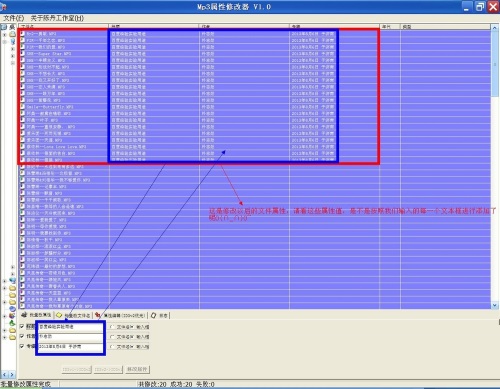
Task: Select the Super Star MP3 file row icon
Action: 23,53
